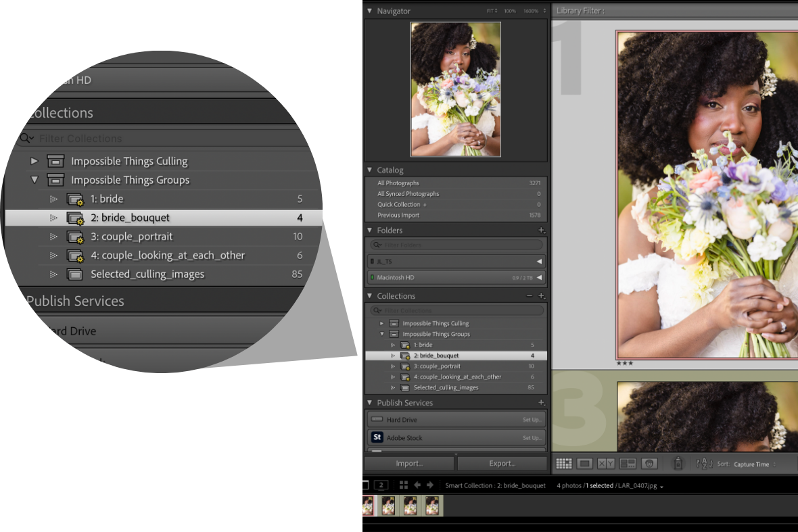
Task: Click the Export button
Action: coord(502,464)
